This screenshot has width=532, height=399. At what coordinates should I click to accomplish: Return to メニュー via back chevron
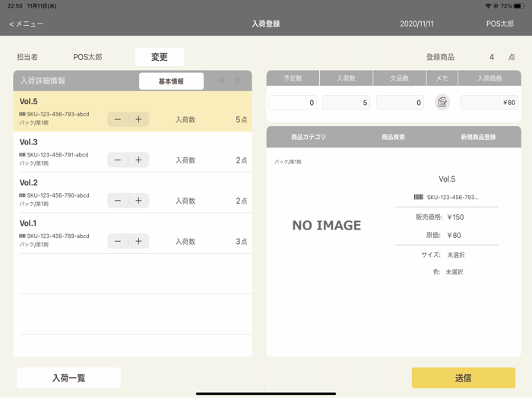coord(26,24)
